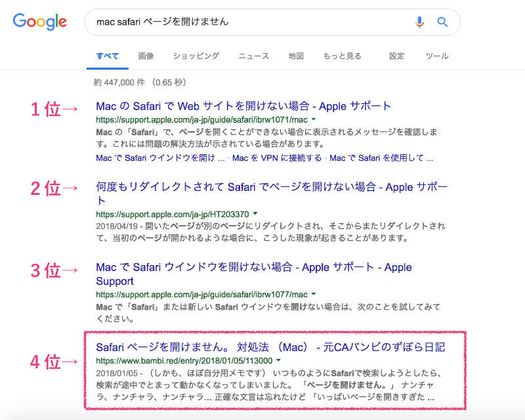
Task: Expand the caret beside the bambi.red URL
Action: pos(279,360)
